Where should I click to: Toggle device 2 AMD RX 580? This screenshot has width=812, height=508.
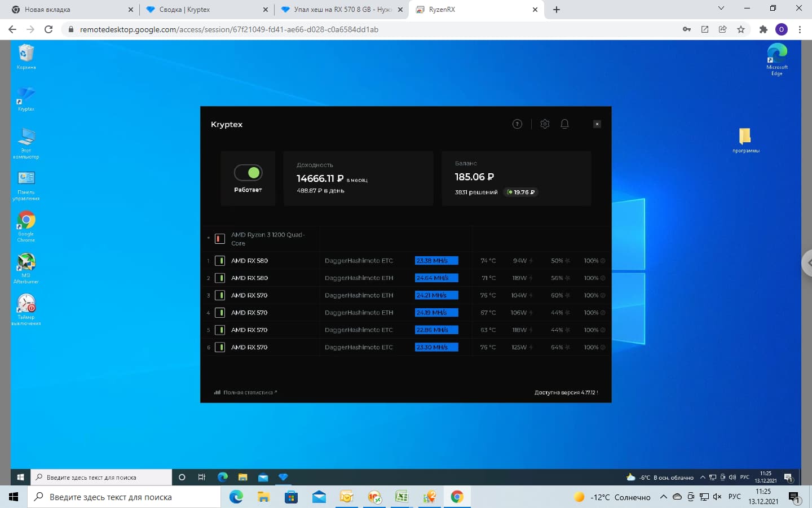[220, 278]
